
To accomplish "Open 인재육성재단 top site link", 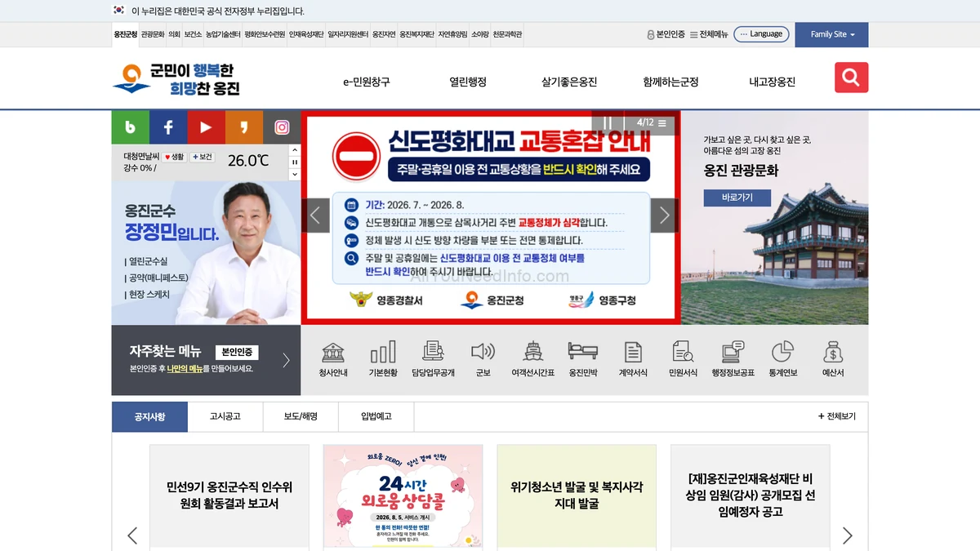I will pos(306,34).
